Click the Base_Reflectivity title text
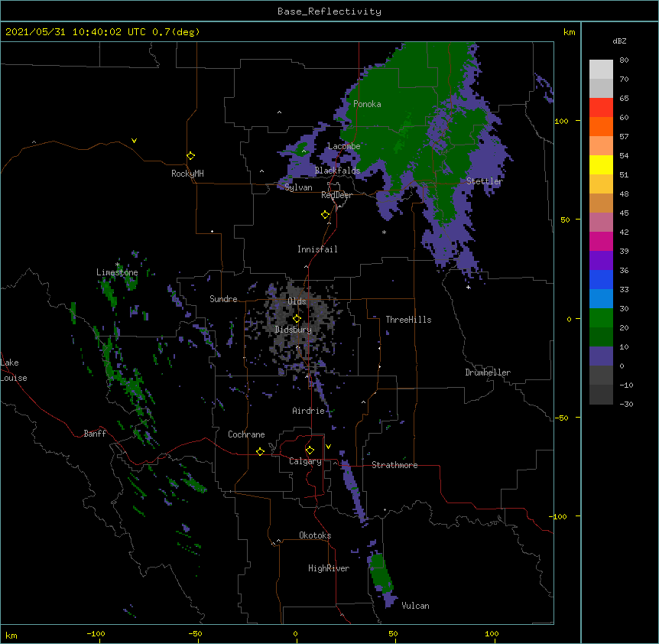Viewport: 659px width, 644px height. (329, 11)
